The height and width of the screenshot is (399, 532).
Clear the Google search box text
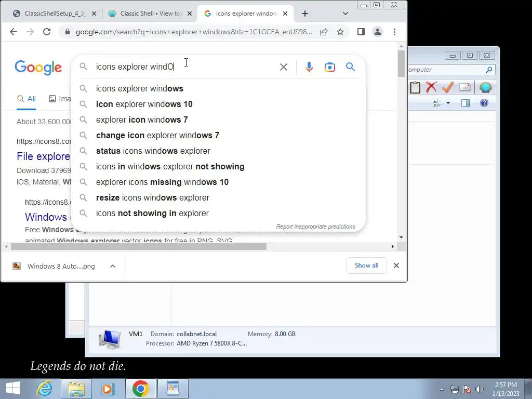coord(284,67)
